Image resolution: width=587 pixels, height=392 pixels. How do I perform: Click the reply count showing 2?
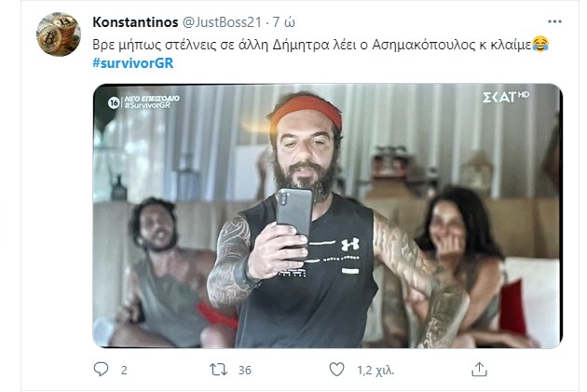click(124, 371)
